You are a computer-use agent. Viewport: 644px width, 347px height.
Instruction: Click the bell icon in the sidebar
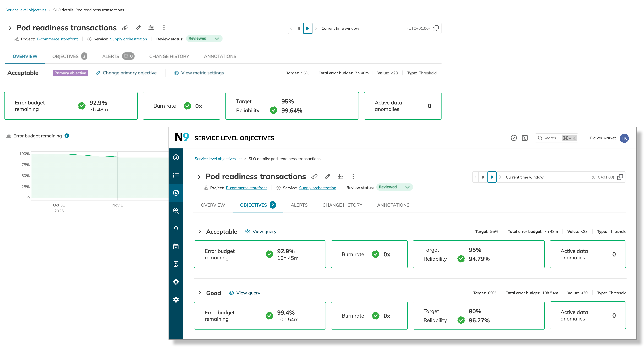pos(176,228)
